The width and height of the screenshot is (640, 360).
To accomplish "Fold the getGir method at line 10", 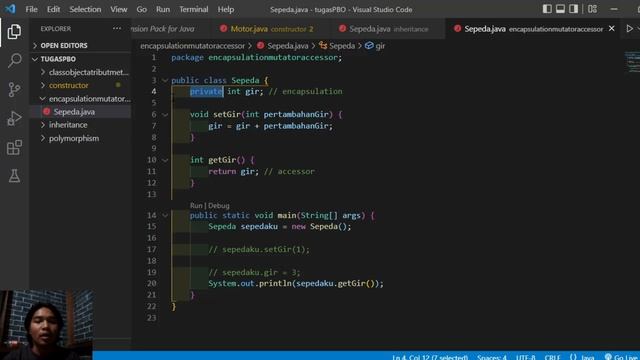I will click(165, 160).
